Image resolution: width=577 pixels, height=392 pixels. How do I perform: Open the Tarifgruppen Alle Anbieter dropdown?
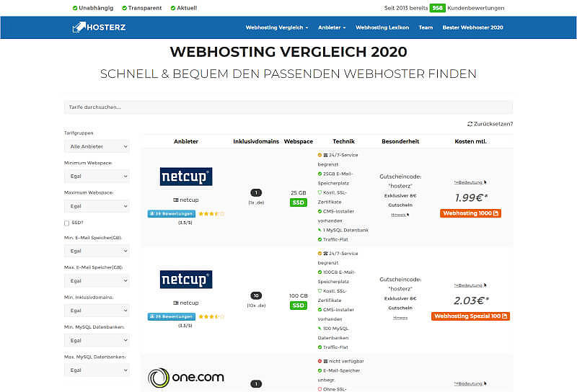coord(97,146)
